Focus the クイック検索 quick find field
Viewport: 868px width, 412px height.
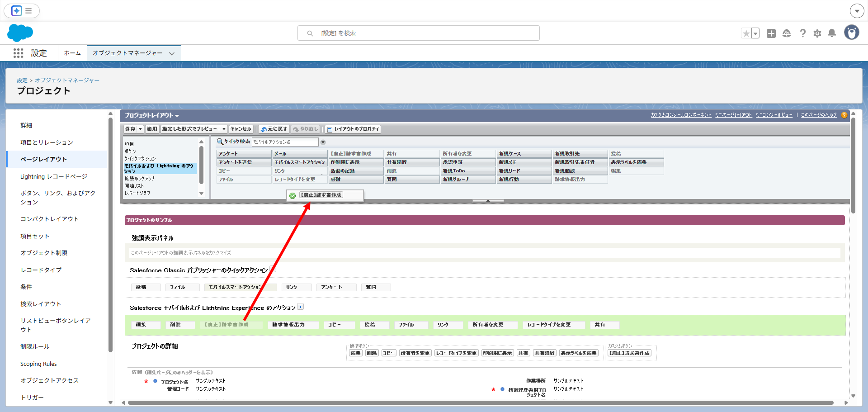(285, 142)
